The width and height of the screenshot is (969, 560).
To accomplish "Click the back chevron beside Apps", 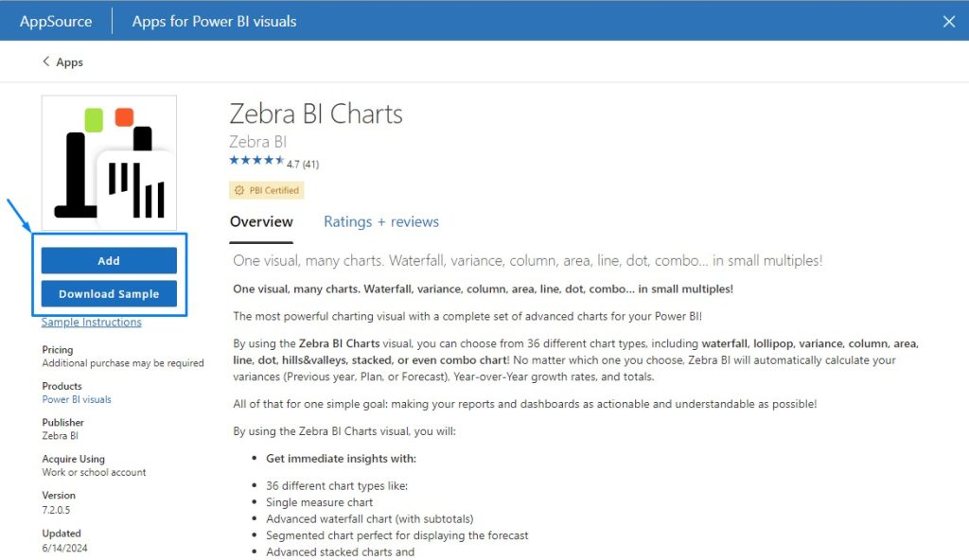I will 46,61.
